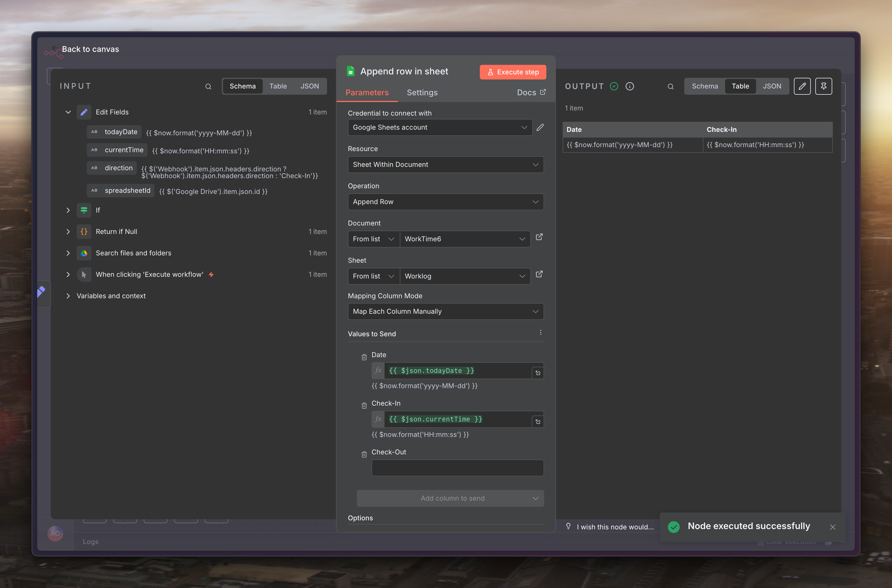Select the Parameters tab
This screenshot has width=892, height=588.
(x=367, y=93)
